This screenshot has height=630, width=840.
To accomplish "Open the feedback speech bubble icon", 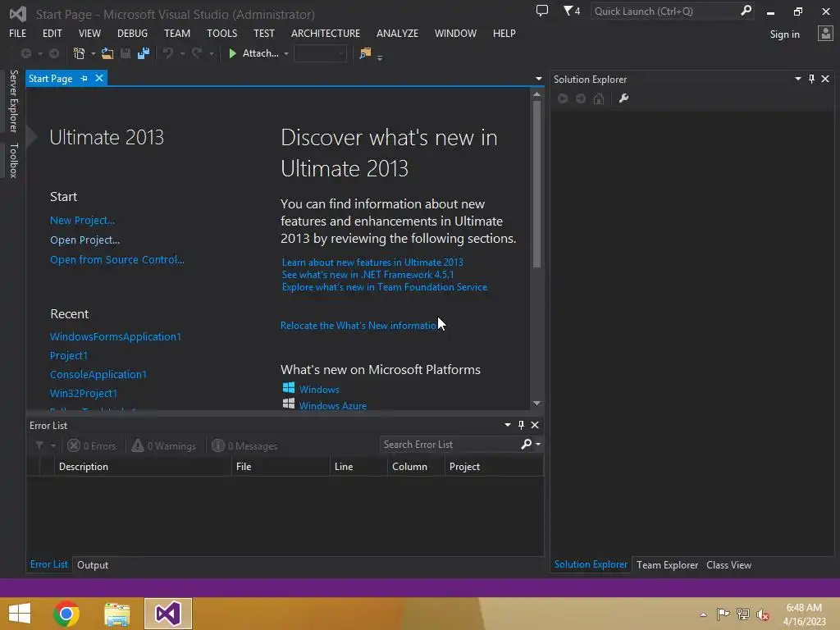I will (x=542, y=11).
